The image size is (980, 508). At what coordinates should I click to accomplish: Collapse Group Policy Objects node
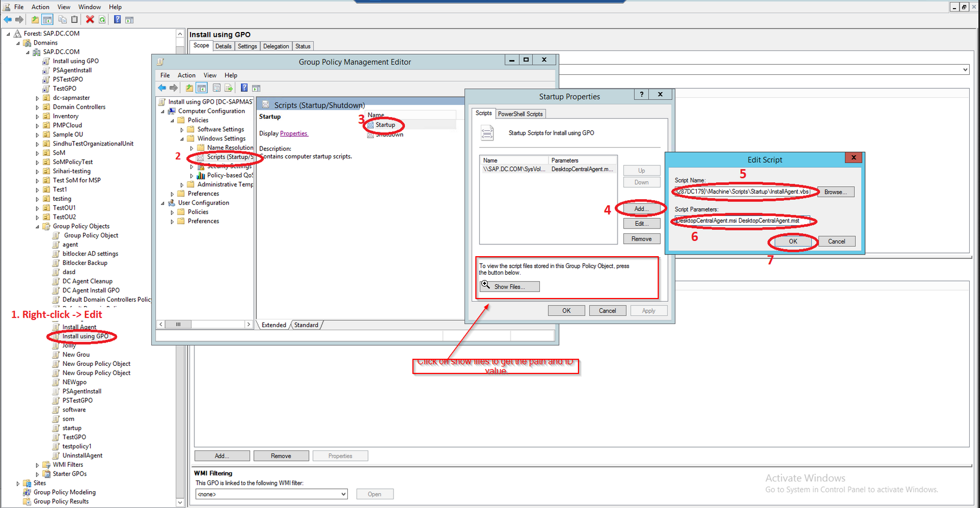click(37, 227)
